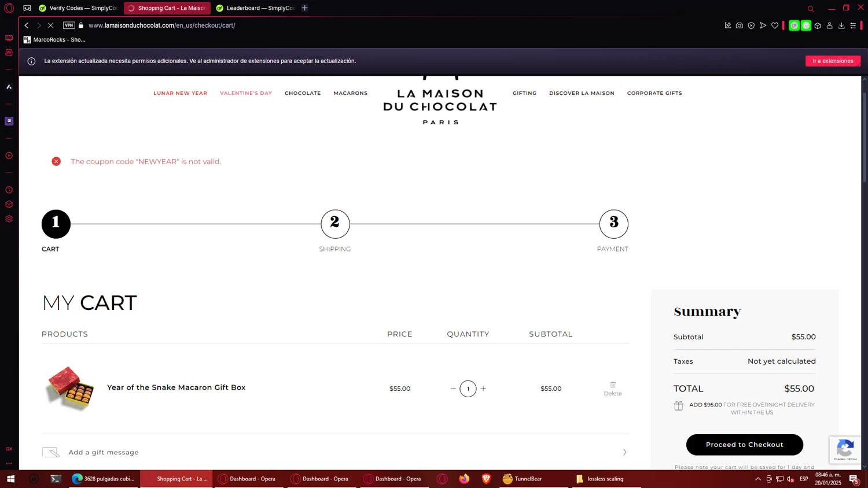
Task: Switch to the Verify Codes SimplyCodes tab
Action: [x=78, y=8]
